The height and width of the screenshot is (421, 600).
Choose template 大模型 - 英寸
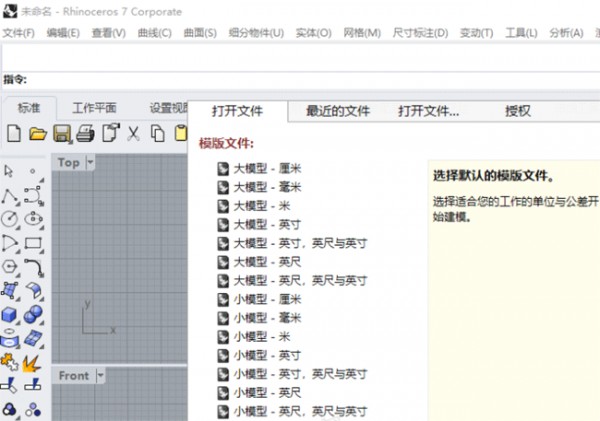(x=259, y=225)
